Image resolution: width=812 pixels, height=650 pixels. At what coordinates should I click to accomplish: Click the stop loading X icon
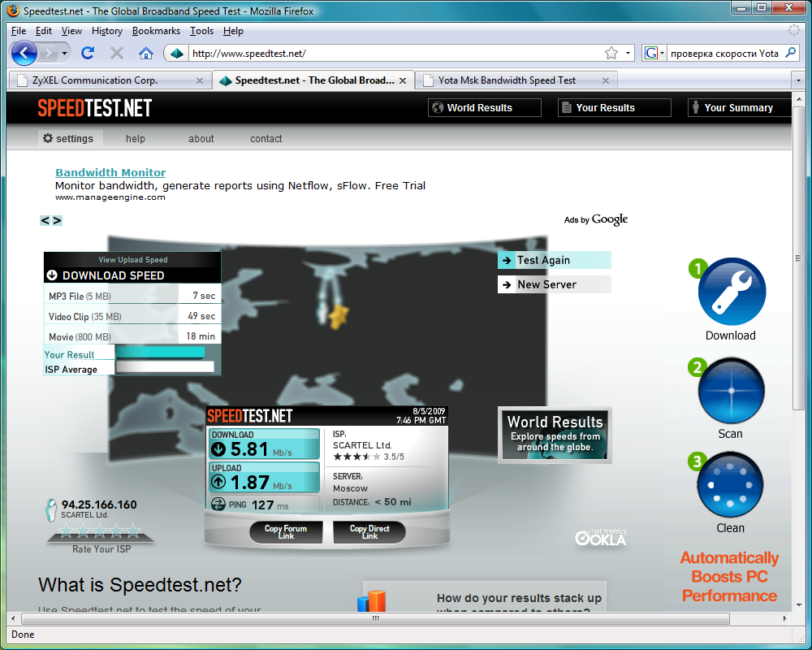point(117,53)
